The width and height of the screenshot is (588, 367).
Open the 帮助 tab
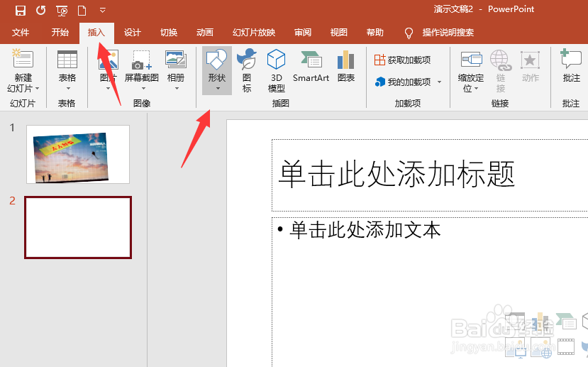[375, 33]
